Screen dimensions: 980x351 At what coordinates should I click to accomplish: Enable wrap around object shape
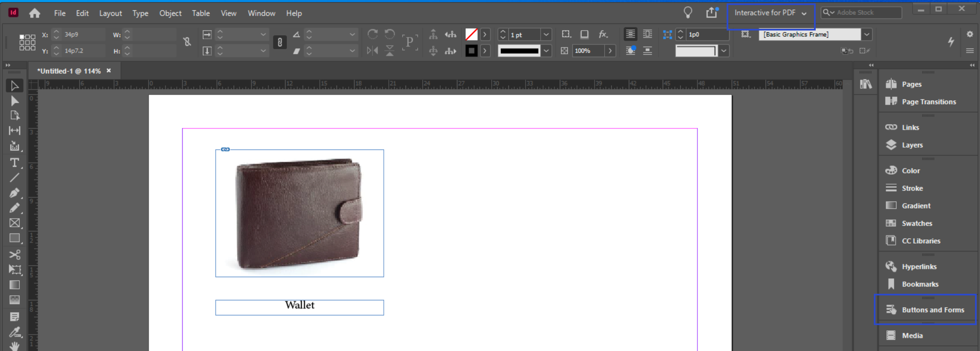(630, 51)
